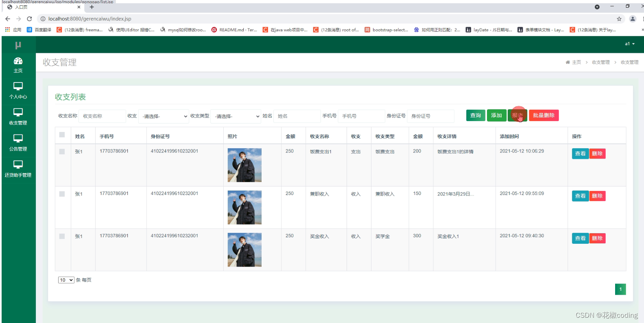Viewport: 644px width, 323px height.
Task: Open the browser profile avatar icon
Action: [x=633, y=19]
